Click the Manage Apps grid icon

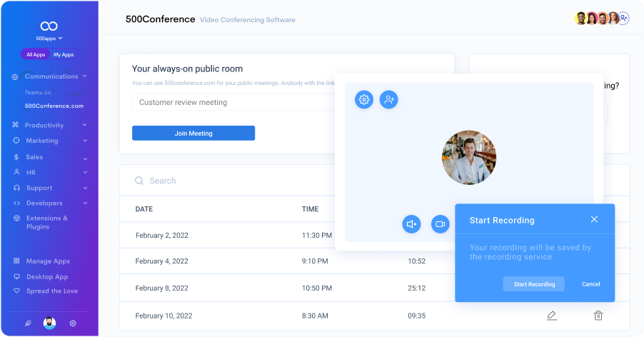16,261
